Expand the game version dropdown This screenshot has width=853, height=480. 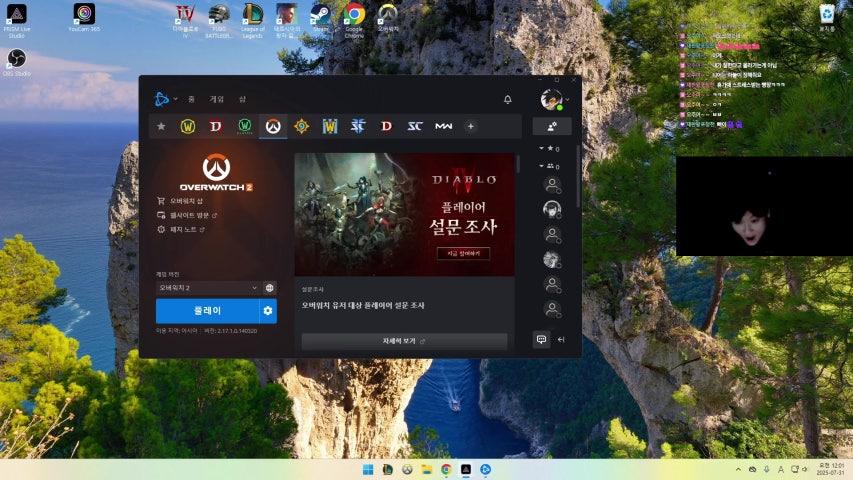click(208, 287)
